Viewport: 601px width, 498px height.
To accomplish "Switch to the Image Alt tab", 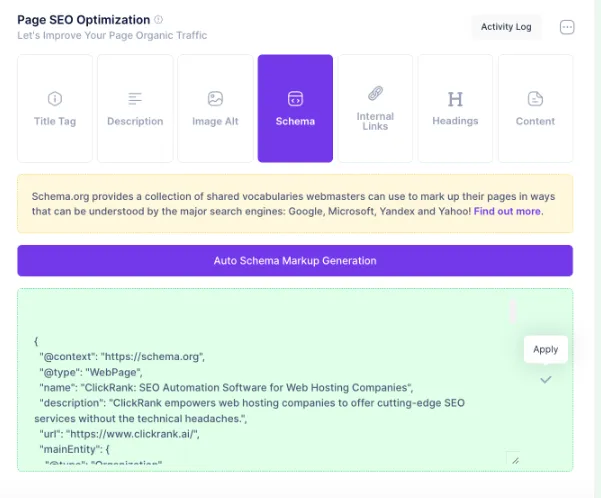I will pyautogui.click(x=215, y=108).
